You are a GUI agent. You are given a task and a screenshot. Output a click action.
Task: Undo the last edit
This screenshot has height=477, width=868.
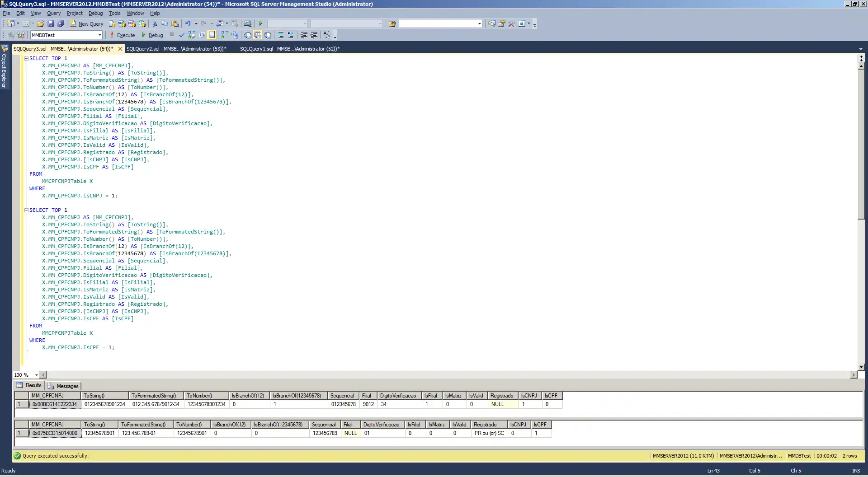(188, 24)
